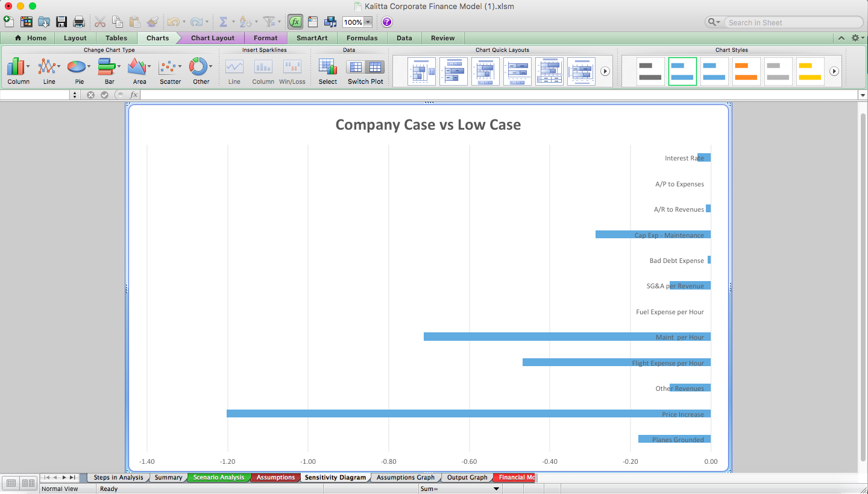The height and width of the screenshot is (494, 868).
Task: Create a new workbook from toolbar
Action: pyautogui.click(x=8, y=22)
